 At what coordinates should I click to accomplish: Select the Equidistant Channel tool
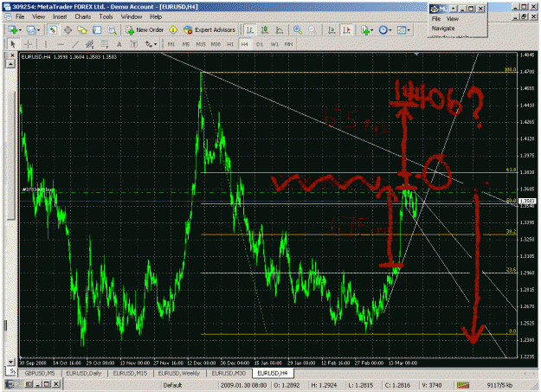[x=90, y=44]
